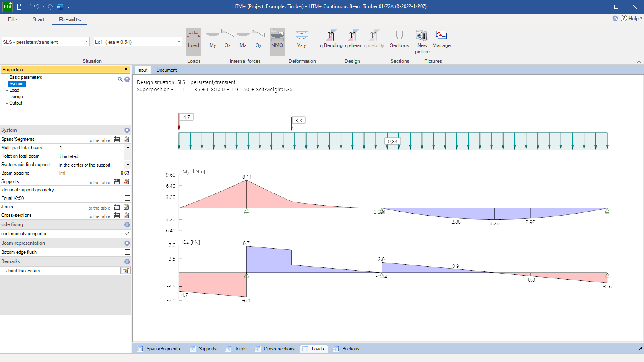
Task: Toggle Identical support geometry checkbox
Action: pos(127,190)
